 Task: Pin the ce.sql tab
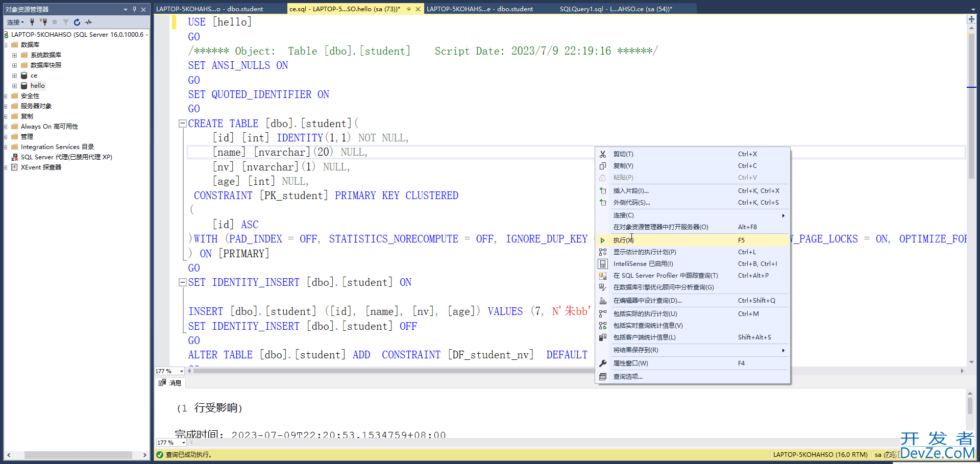point(408,9)
